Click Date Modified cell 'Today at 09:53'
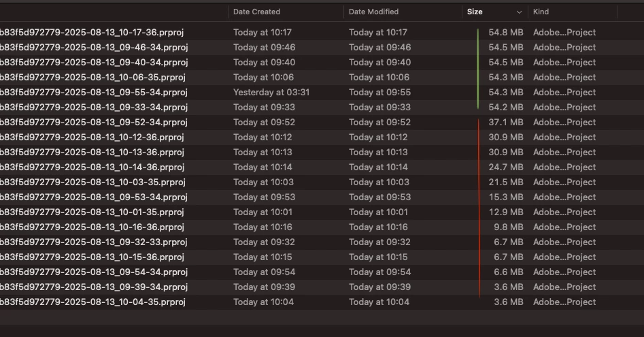 click(x=380, y=197)
